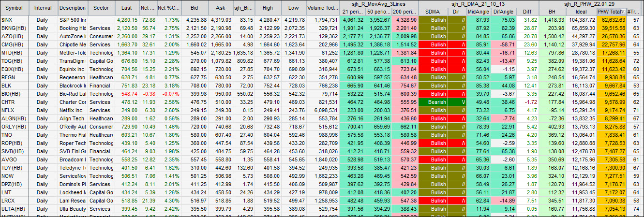This screenshot has height=217, width=644.
Task: Sort by the Low column header
Action: [x=293, y=8]
